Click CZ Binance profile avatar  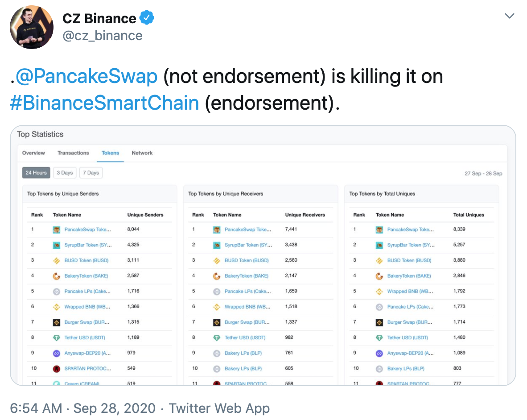[x=32, y=27]
